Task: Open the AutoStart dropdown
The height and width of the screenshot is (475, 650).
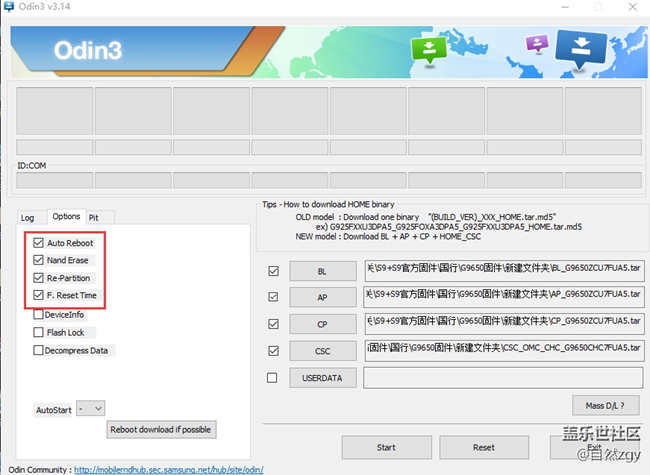Action: pyautogui.click(x=91, y=408)
